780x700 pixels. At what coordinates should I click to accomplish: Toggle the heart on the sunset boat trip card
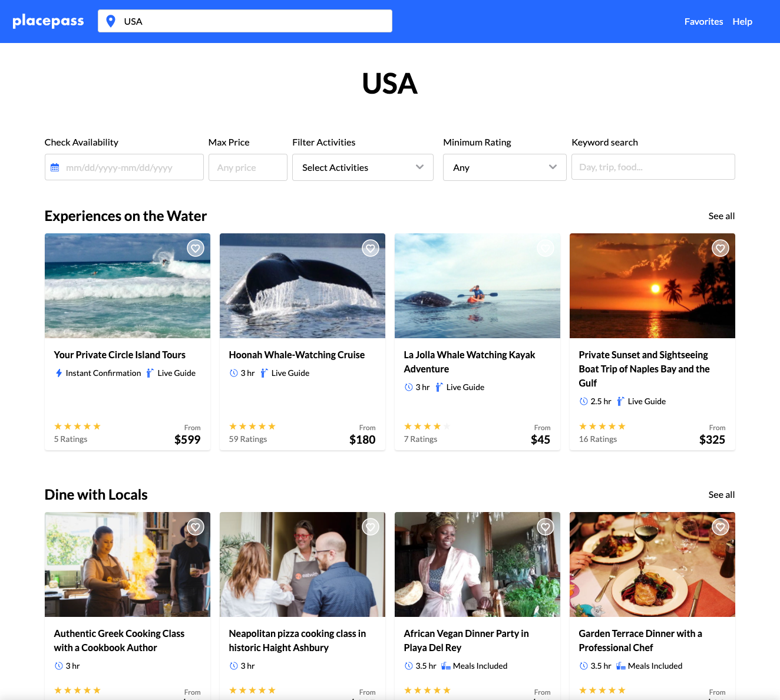click(720, 248)
